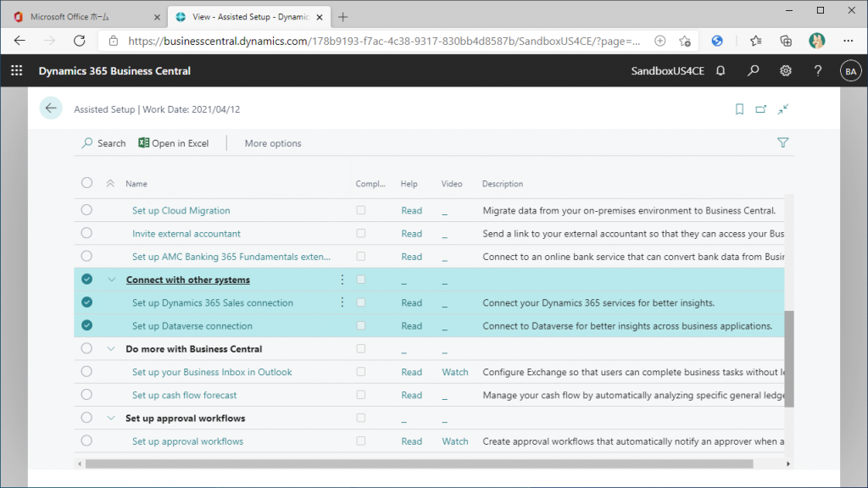868x488 pixels.
Task: Go back in the browser
Action: (19, 41)
